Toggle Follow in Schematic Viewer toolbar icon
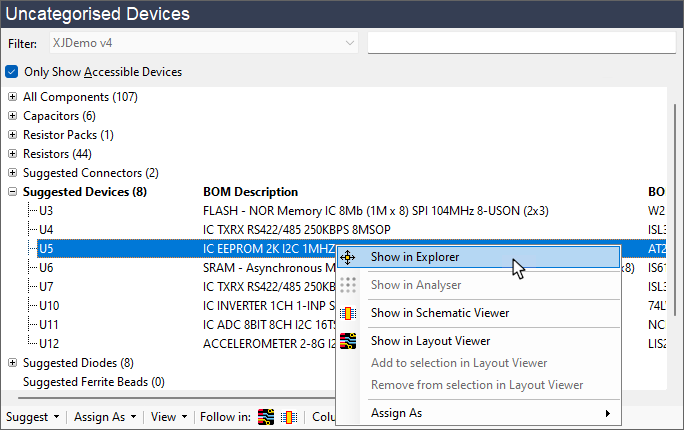 pos(289,417)
